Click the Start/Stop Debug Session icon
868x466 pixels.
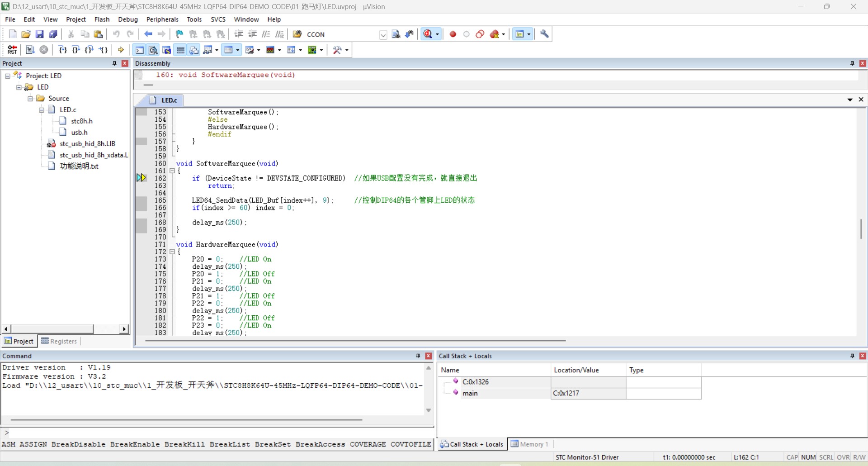click(428, 34)
